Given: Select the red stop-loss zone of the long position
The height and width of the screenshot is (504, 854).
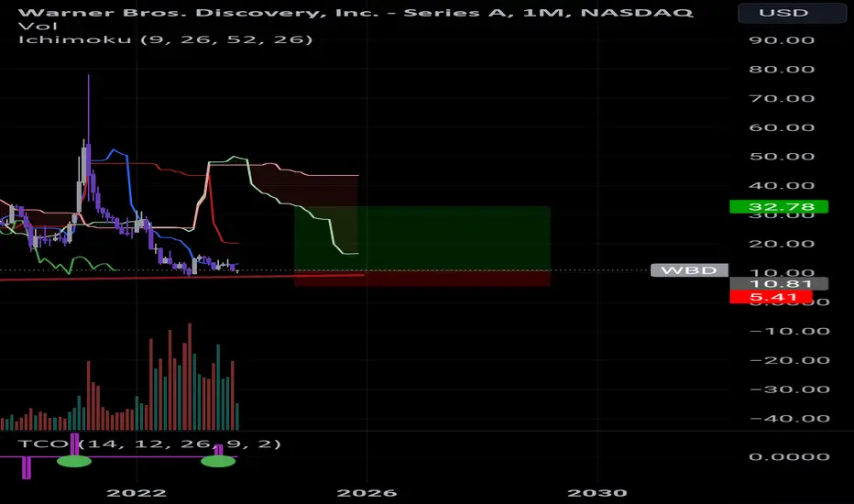Looking at the screenshot, I should pos(422,279).
